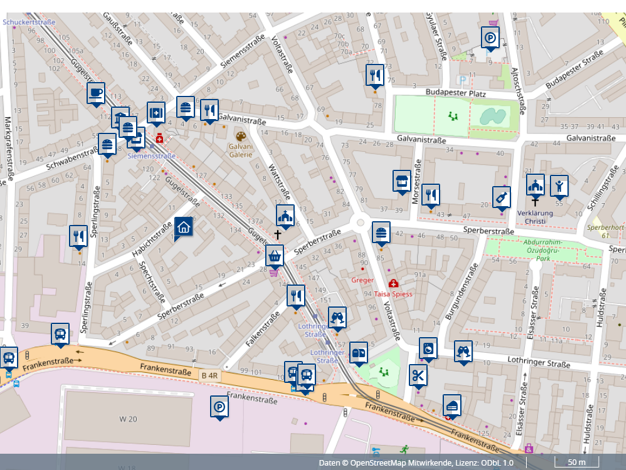
Task: Open the shopping basket marker near Sperberstraße
Action: click(274, 256)
